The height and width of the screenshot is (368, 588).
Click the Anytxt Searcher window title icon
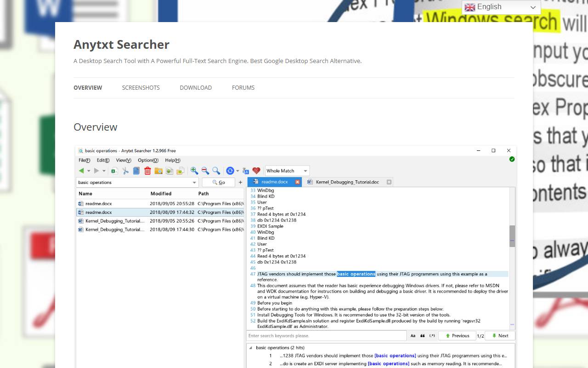pyautogui.click(x=81, y=150)
